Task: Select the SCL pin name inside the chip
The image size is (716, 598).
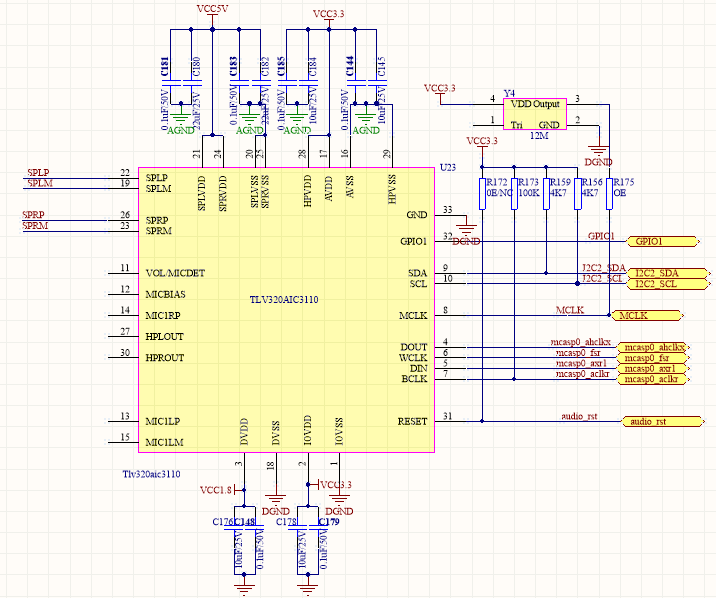Action: [x=418, y=283]
